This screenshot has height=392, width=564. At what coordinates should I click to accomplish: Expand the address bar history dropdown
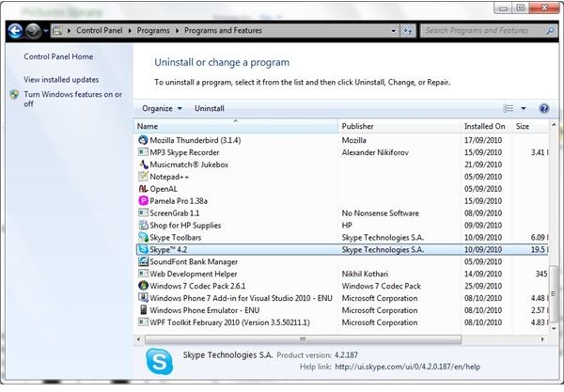pos(393,31)
